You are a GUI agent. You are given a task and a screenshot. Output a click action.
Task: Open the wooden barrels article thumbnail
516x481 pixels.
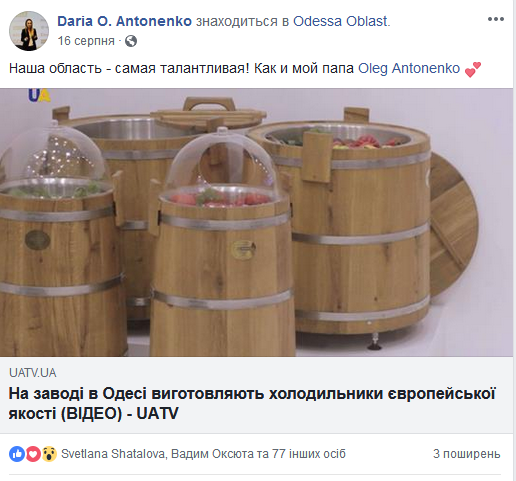coord(256,222)
